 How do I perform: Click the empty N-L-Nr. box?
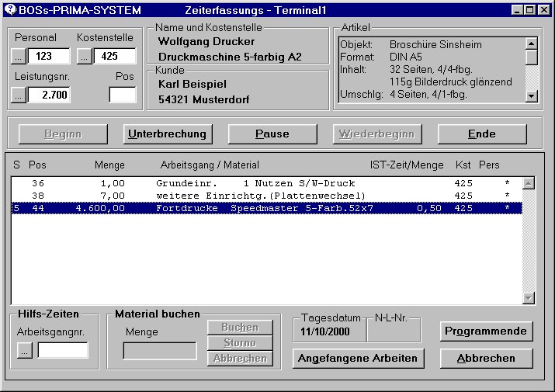tap(394, 332)
